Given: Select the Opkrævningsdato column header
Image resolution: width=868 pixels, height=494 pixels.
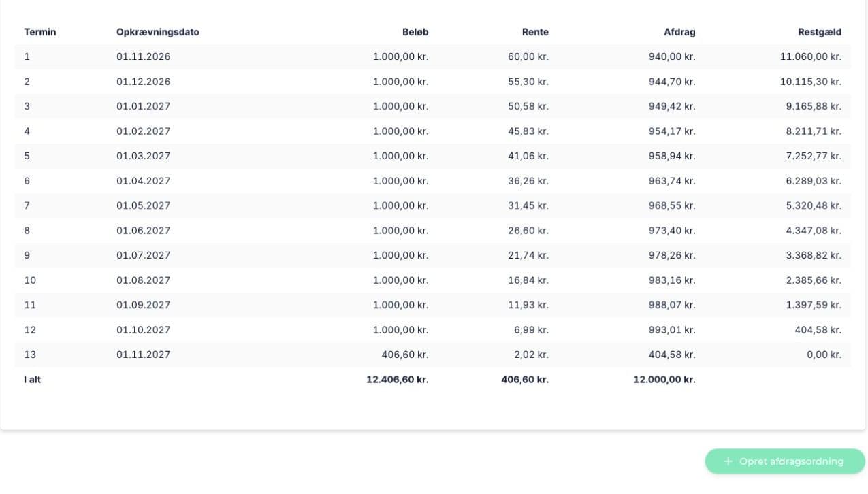Looking at the screenshot, I should [x=158, y=32].
